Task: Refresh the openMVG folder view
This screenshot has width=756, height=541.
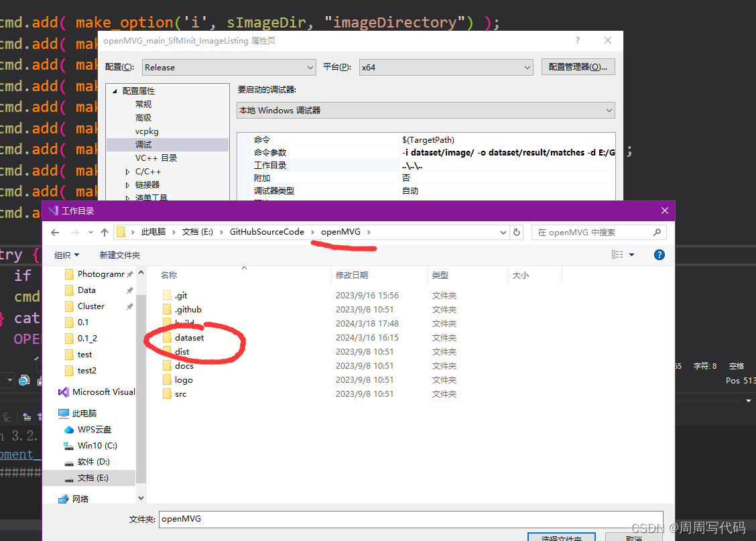Action: point(516,231)
